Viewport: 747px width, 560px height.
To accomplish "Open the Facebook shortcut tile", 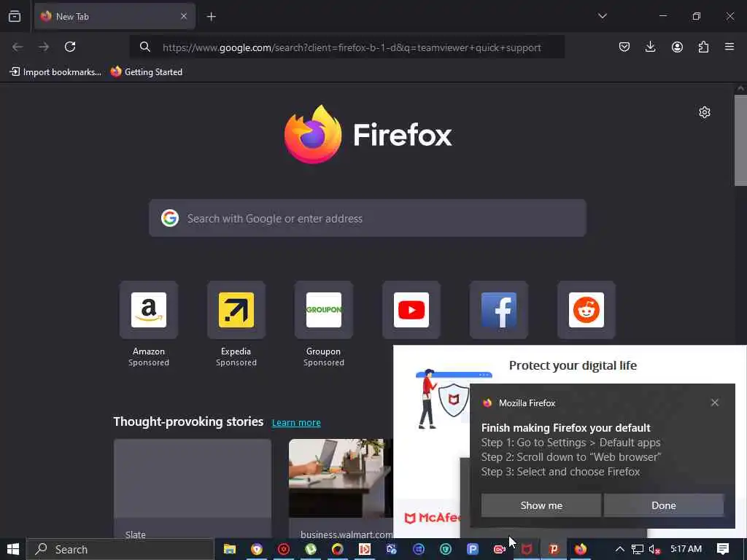I will [499, 310].
